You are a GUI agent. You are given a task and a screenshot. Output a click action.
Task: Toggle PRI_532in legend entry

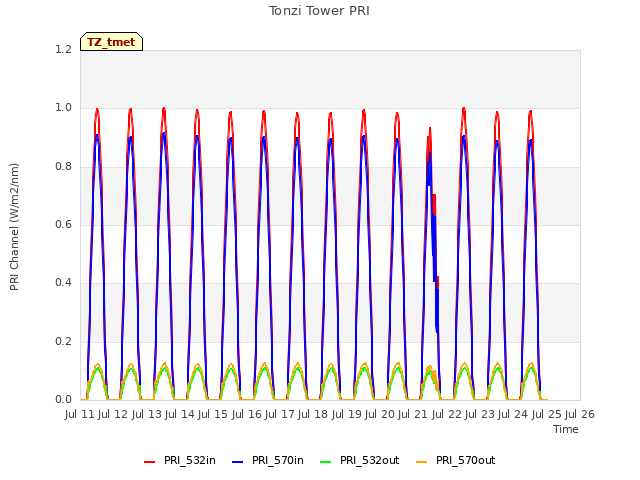(x=180, y=461)
